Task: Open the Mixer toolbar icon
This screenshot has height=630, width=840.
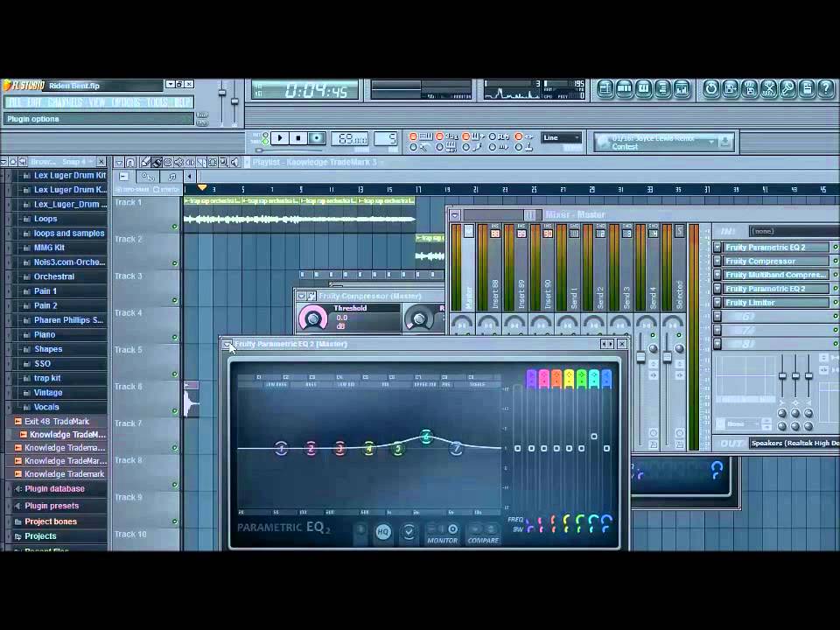Action: click(682, 88)
